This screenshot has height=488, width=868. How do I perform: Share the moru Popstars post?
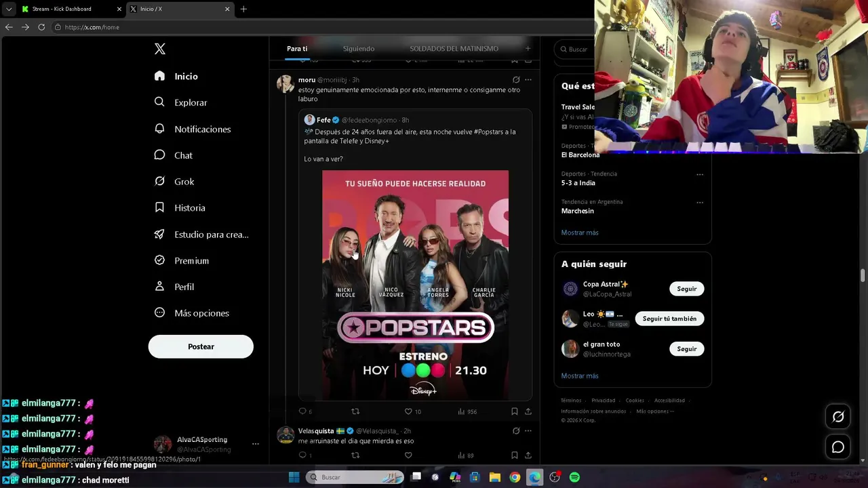point(528,411)
